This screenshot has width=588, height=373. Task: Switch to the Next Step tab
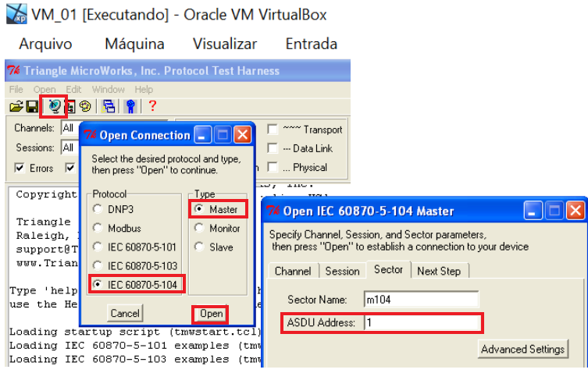coord(440,271)
